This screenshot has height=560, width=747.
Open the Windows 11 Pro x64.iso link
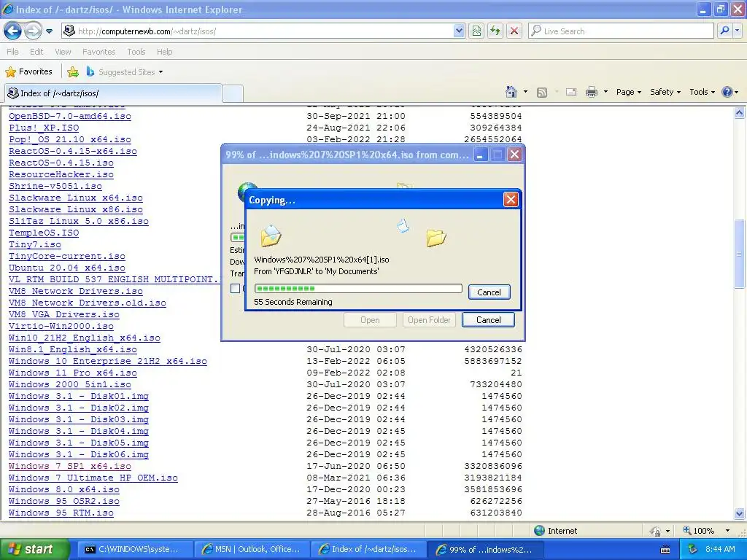click(72, 373)
